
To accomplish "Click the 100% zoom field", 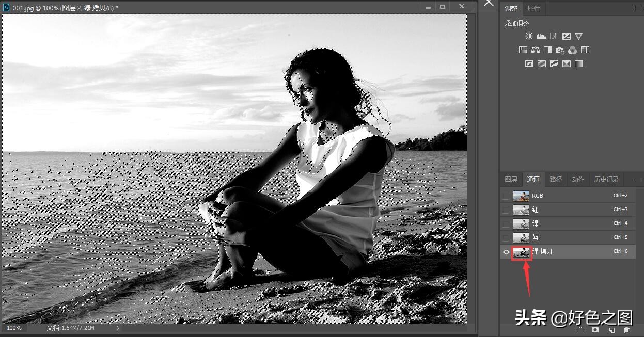I will click(x=14, y=328).
